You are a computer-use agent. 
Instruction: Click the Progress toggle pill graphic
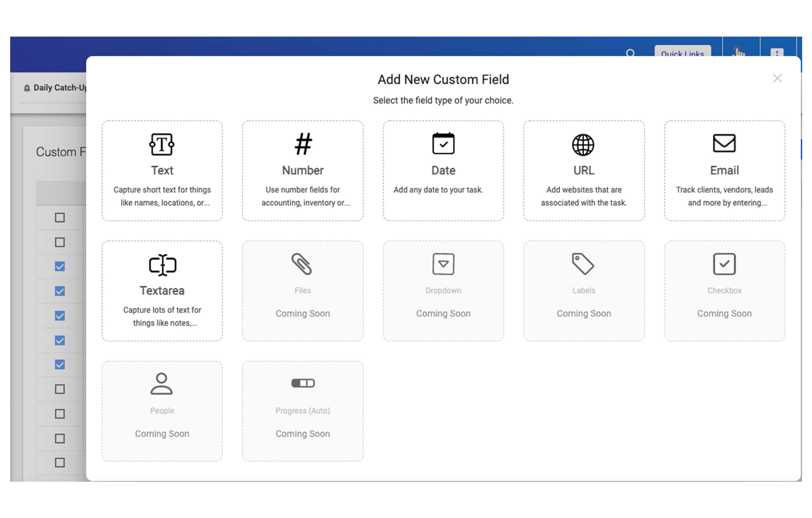[302, 383]
